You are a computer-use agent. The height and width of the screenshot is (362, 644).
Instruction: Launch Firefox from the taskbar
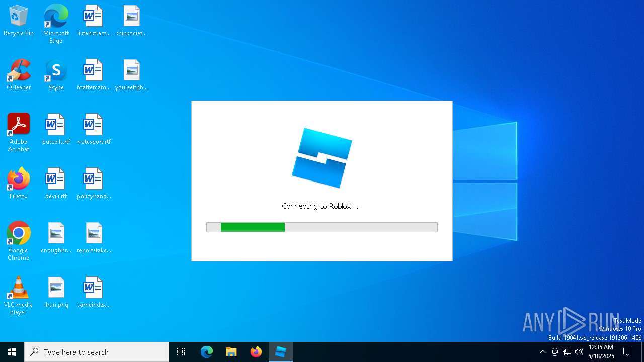256,352
